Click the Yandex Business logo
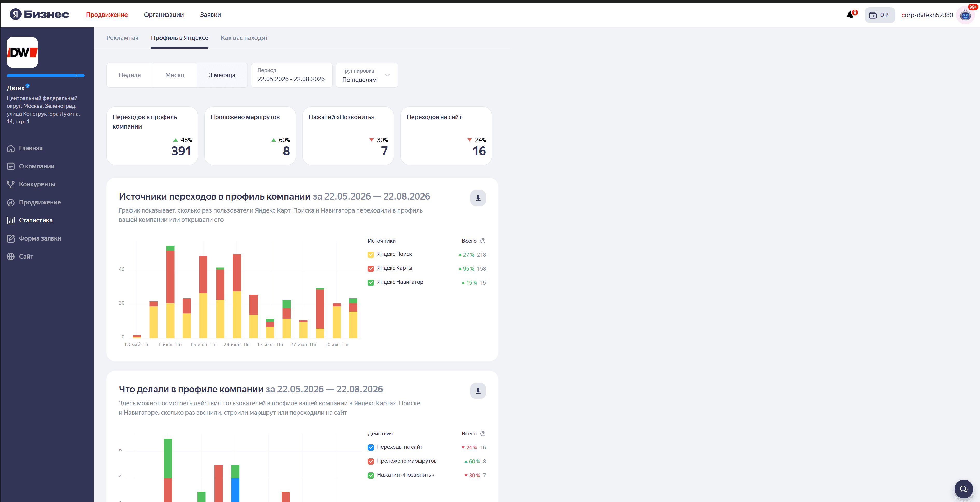Image resolution: width=980 pixels, height=502 pixels. click(40, 15)
